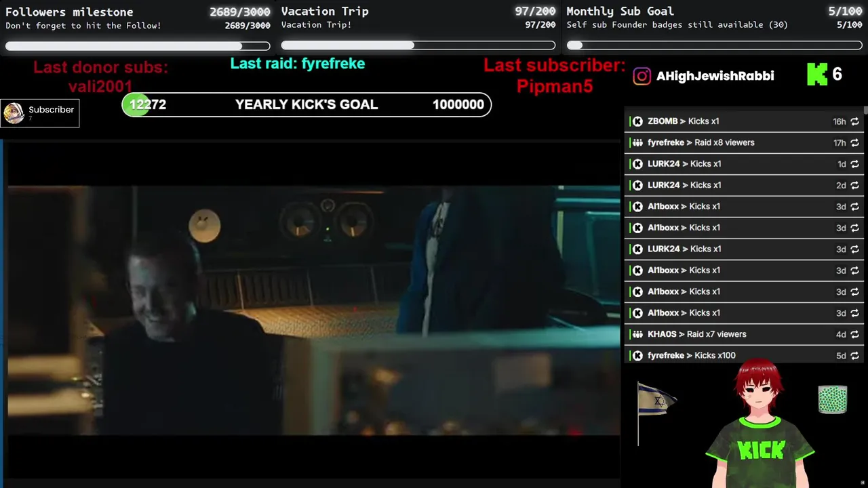Click the Subscriber badge avatar image
868x488 pixels.
tap(14, 113)
